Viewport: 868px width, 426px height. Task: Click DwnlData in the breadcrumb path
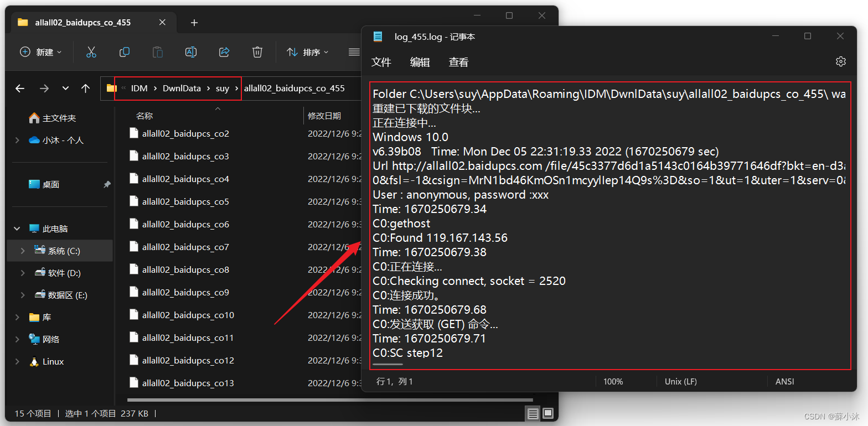pyautogui.click(x=182, y=89)
